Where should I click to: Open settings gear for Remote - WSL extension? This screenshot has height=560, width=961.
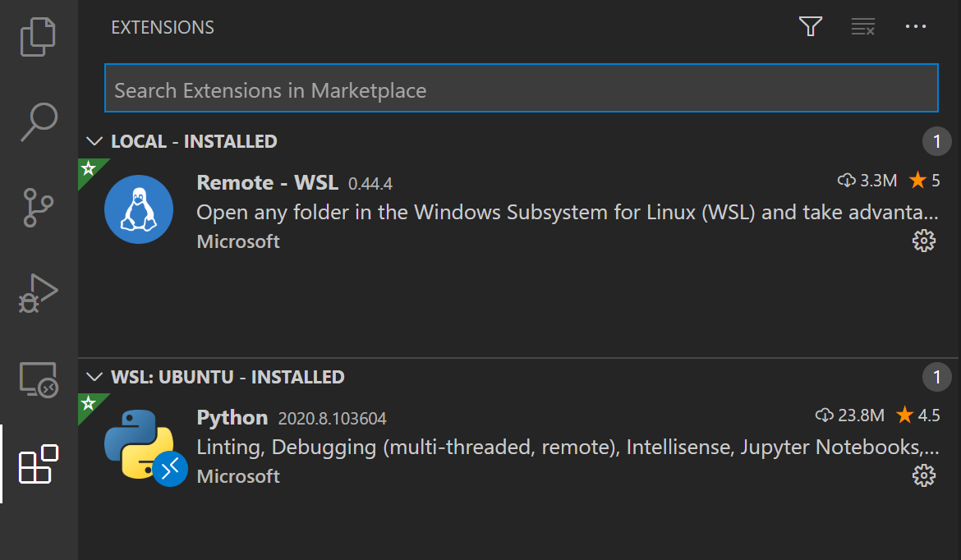[924, 241]
